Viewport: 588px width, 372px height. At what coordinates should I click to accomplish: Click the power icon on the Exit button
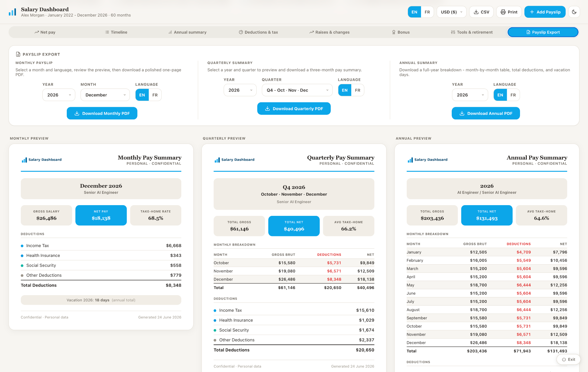pyautogui.click(x=564, y=359)
